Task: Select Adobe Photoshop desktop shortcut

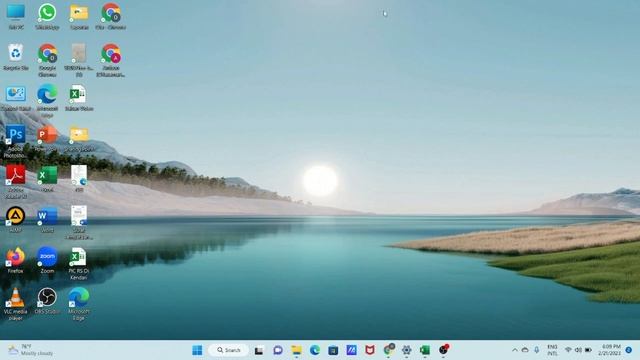Action: pos(16,141)
